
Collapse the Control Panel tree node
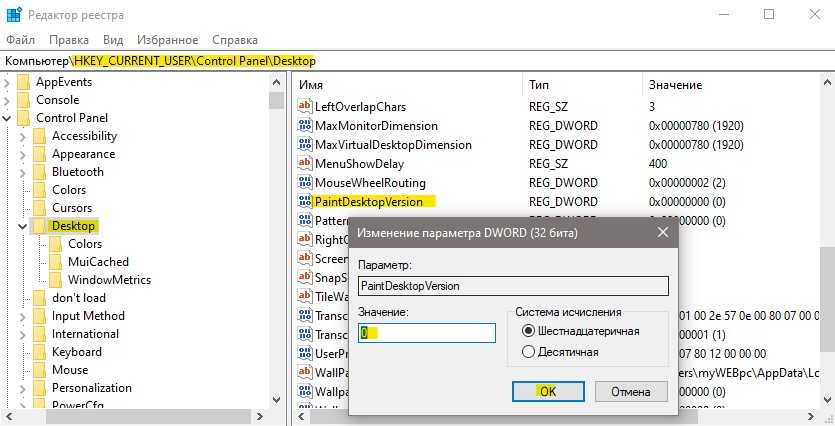coord(7,118)
